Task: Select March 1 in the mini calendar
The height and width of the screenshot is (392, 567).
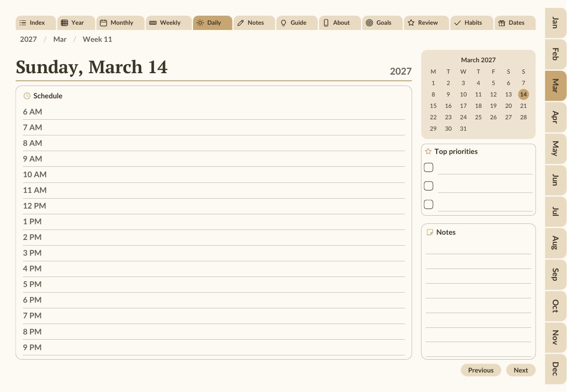Action: [x=433, y=83]
